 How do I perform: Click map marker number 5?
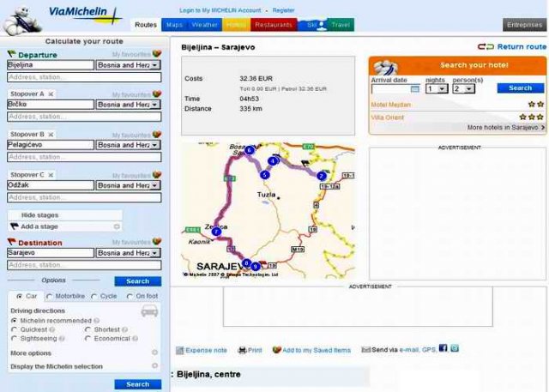[265, 175]
